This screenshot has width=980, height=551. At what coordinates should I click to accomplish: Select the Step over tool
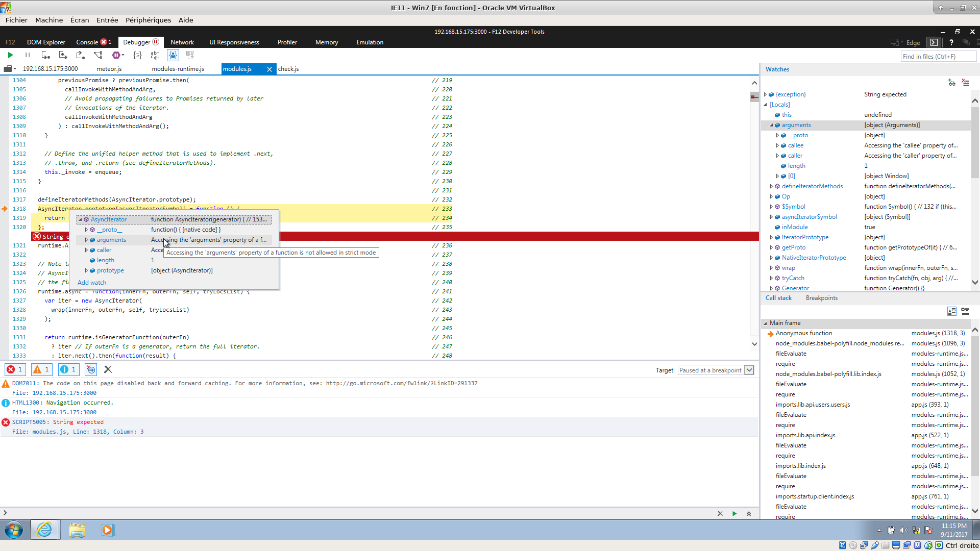(x=62, y=55)
